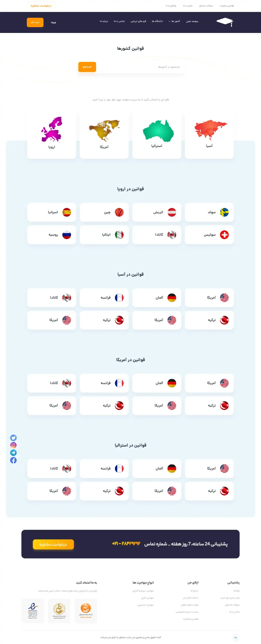Go to صفحه اصلی in the navbar

pyautogui.click(x=192, y=21)
